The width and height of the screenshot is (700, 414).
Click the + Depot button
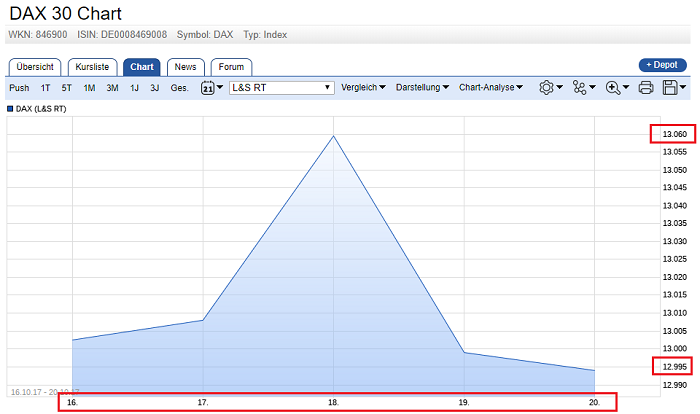662,65
